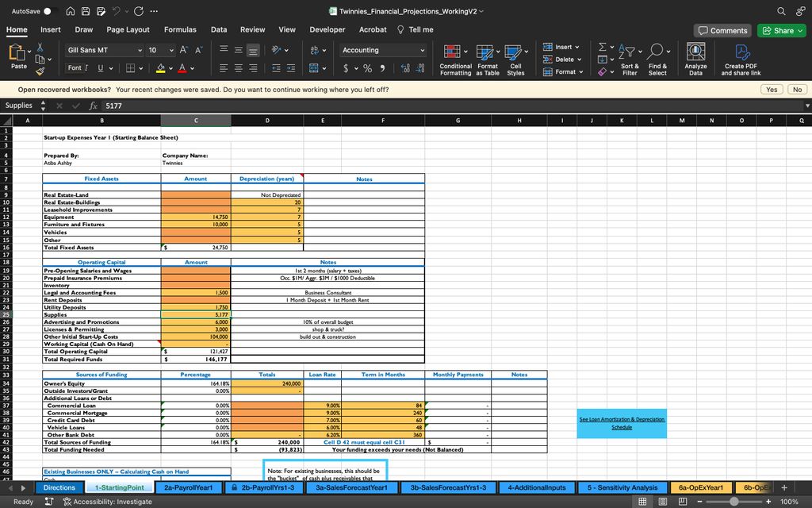The width and height of the screenshot is (812, 508).
Task: Click the Comments button
Action: (x=723, y=31)
